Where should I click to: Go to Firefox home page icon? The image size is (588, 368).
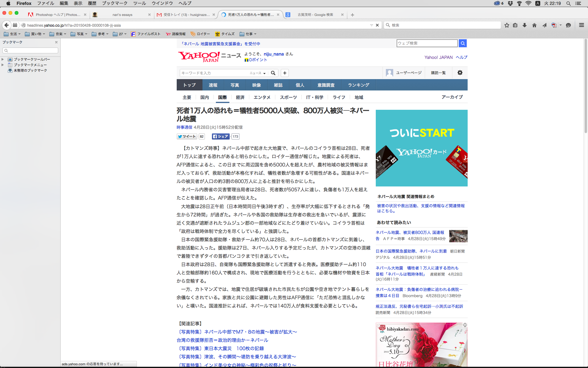click(x=534, y=25)
